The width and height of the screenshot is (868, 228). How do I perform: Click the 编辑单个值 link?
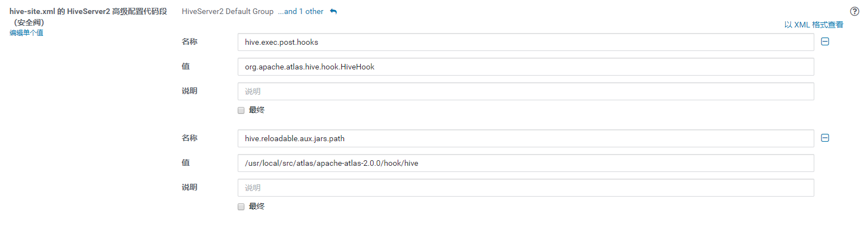pyautogui.click(x=26, y=33)
